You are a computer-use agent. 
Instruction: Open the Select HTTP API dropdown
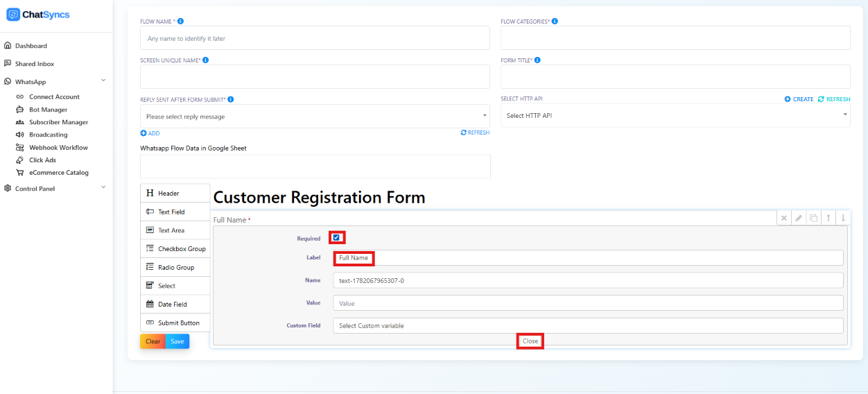pos(675,115)
